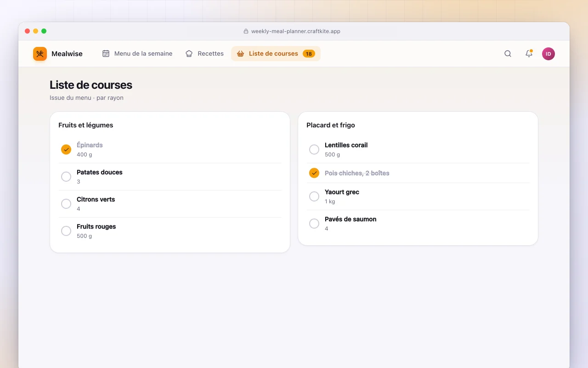The image size is (588, 368).
Task: Check off Pavés de saumon
Action: click(314, 224)
